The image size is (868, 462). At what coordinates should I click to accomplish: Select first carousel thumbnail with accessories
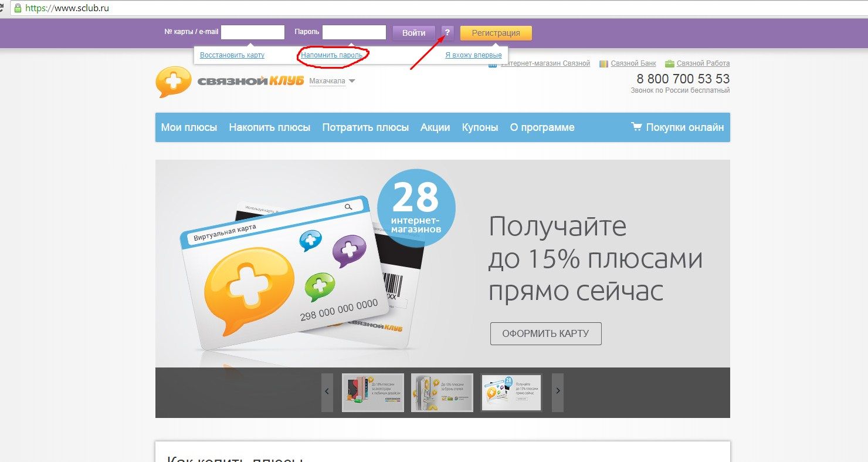click(373, 393)
